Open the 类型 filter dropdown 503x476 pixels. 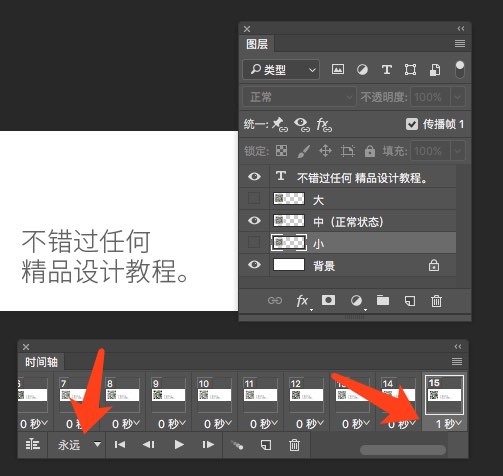(x=281, y=70)
